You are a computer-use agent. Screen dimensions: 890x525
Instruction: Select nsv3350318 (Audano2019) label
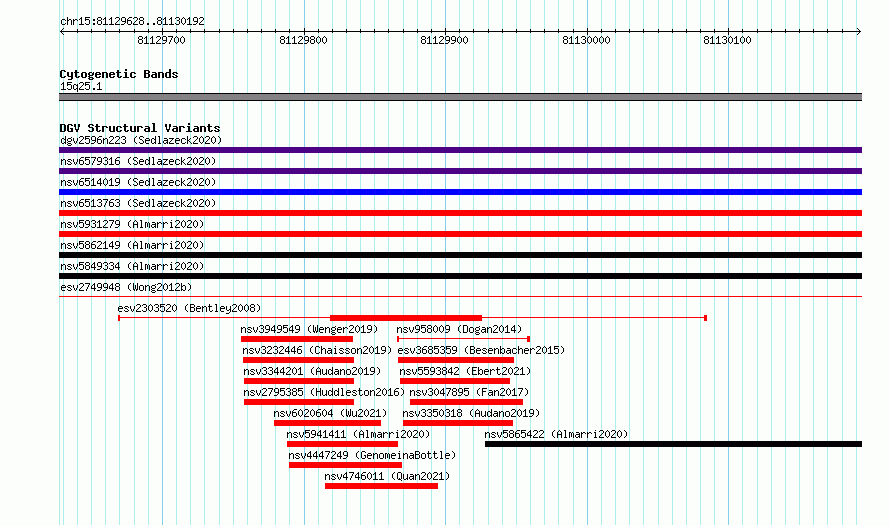tap(471, 413)
